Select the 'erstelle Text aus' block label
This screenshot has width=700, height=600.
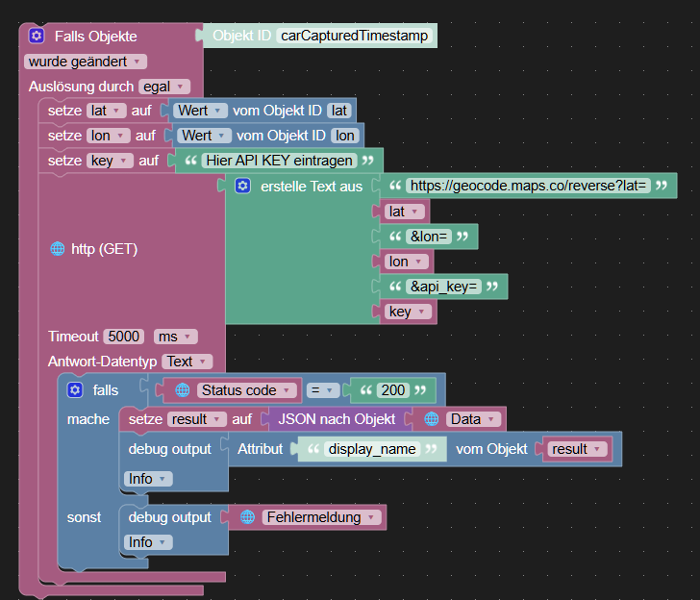tap(312, 187)
